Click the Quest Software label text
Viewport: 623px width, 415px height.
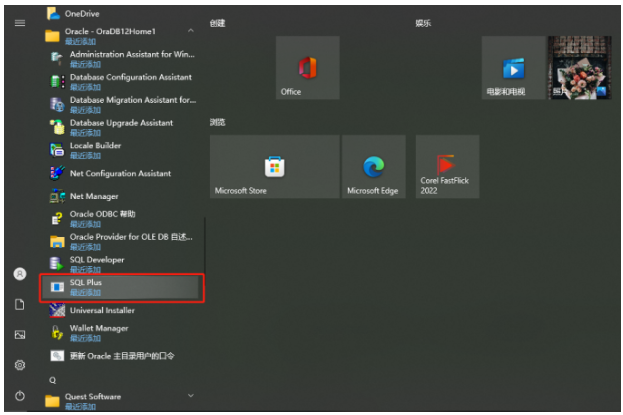93,397
